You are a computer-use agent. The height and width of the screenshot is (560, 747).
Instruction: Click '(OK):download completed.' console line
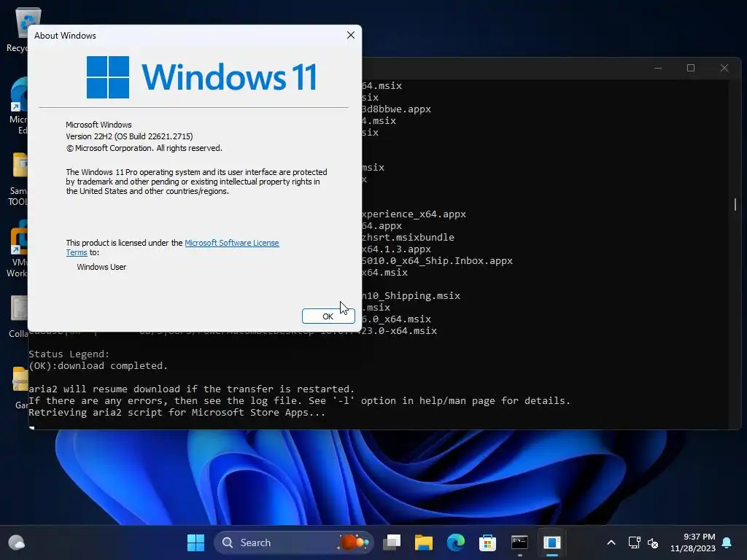click(98, 366)
